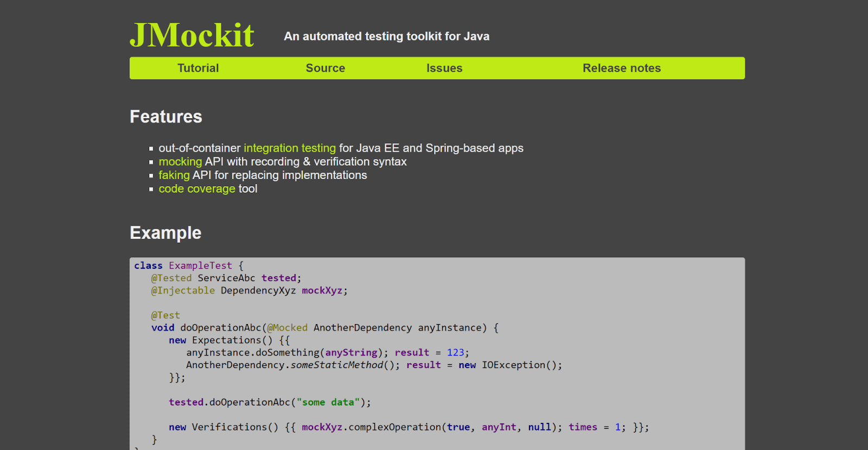
Task: Click the @Tested annotation in code
Action: tap(171, 278)
